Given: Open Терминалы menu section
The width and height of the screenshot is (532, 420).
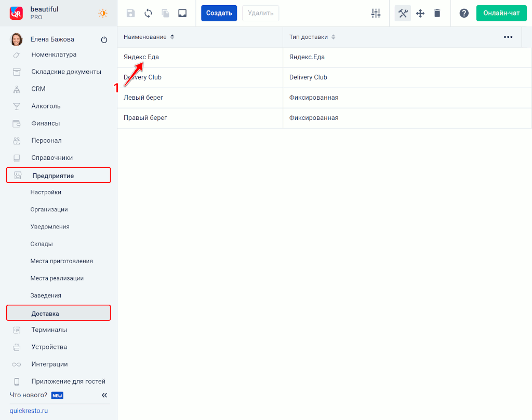Looking at the screenshot, I should pos(49,330).
